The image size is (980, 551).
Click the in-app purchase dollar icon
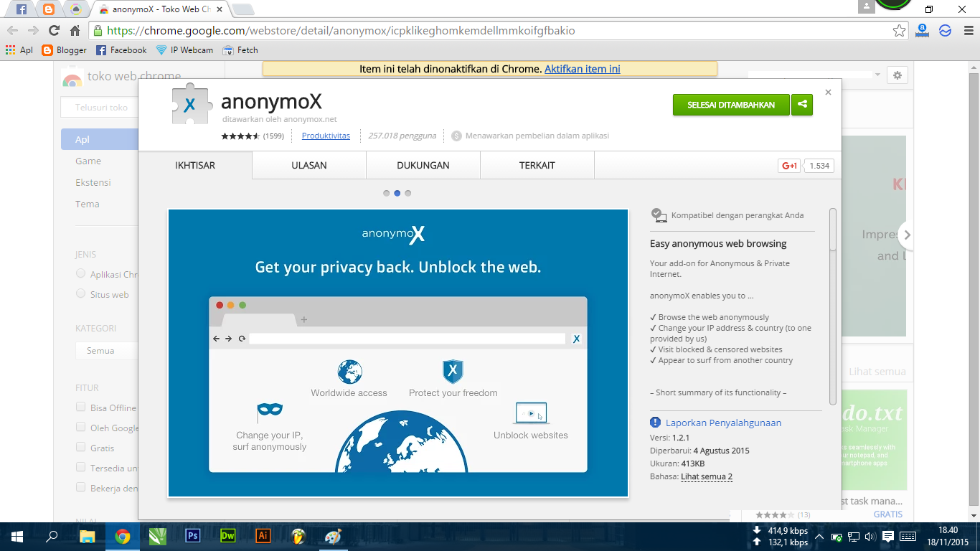[x=457, y=136]
